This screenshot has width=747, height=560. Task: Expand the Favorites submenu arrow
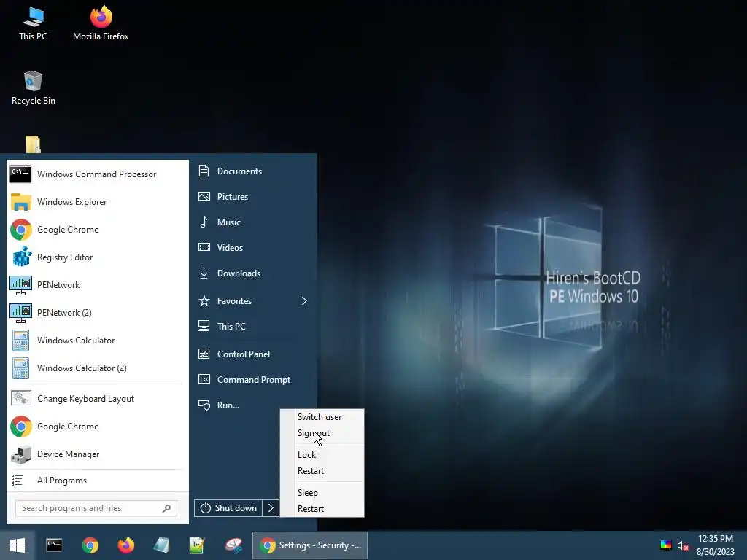[304, 301]
